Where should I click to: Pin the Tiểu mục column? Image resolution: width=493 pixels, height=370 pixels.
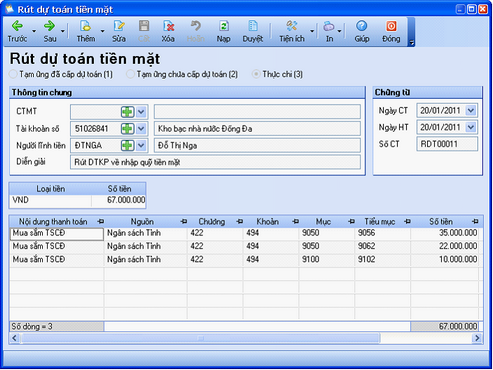click(407, 222)
